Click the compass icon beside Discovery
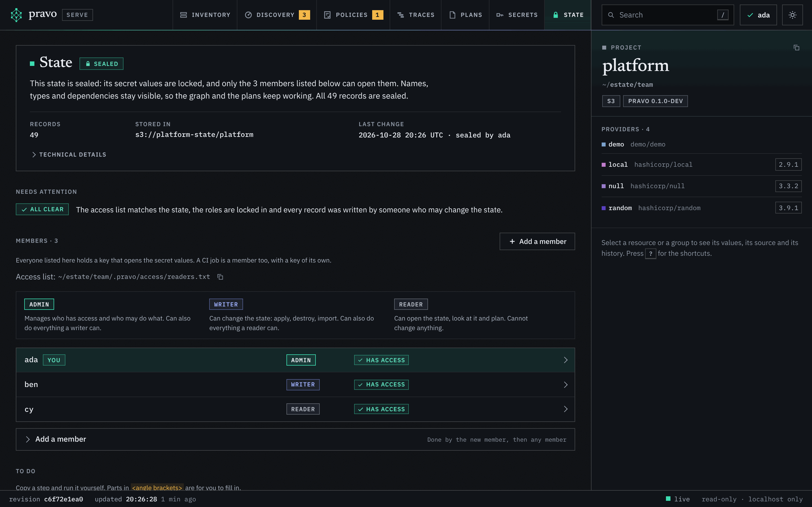The image size is (812, 507). click(x=248, y=15)
